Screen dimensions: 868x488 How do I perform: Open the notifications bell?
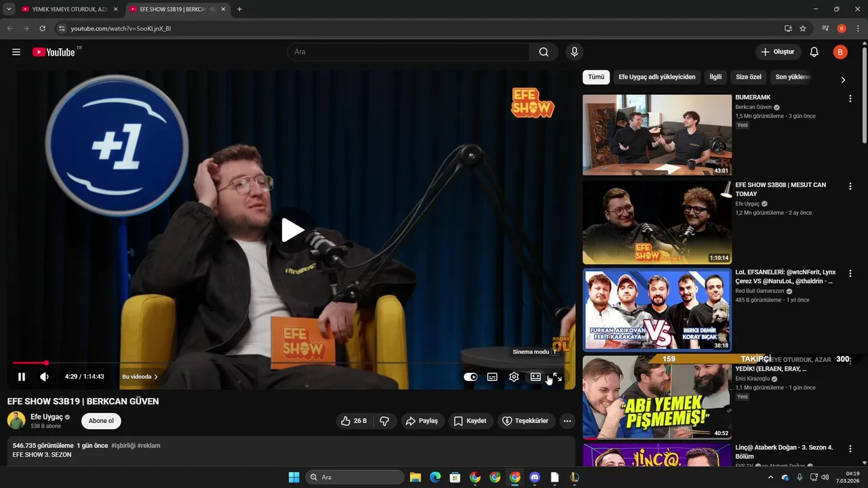(814, 52)
